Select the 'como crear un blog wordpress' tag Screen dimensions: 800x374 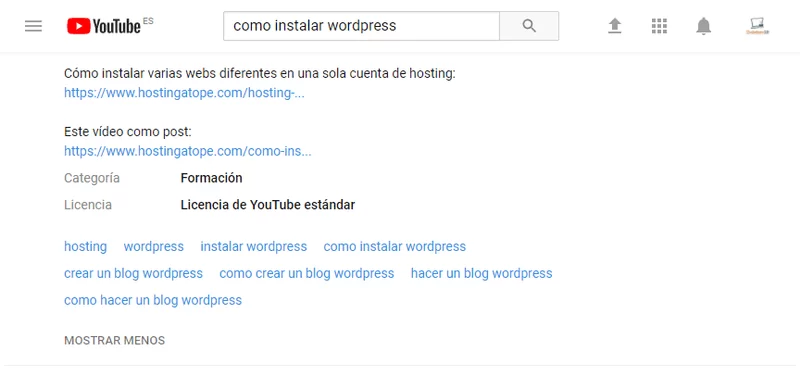pyautogui.click(x=307, y=273)
